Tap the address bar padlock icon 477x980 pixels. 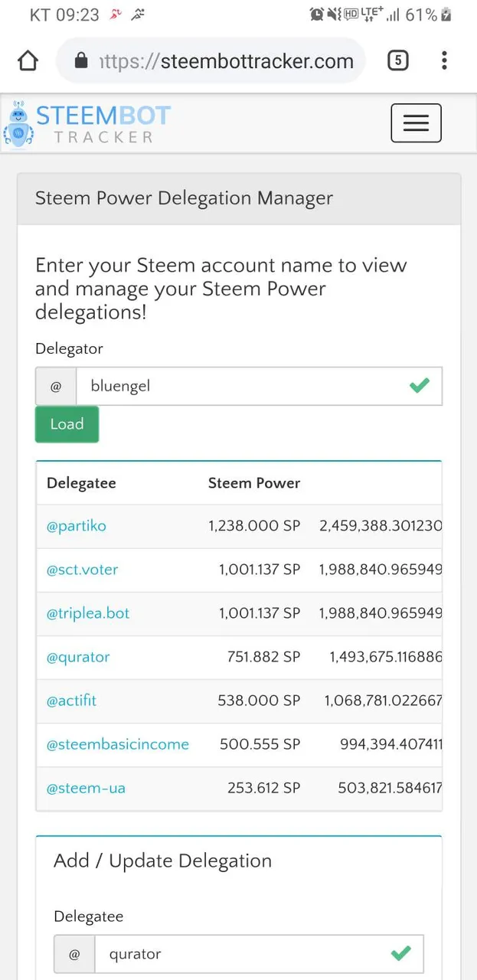tap(81, 61)
